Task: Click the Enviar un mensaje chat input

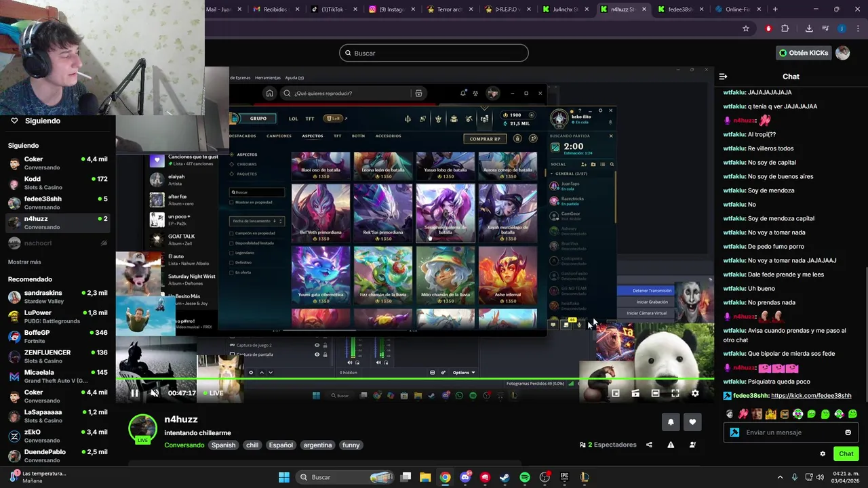Action: coord(792,432)
